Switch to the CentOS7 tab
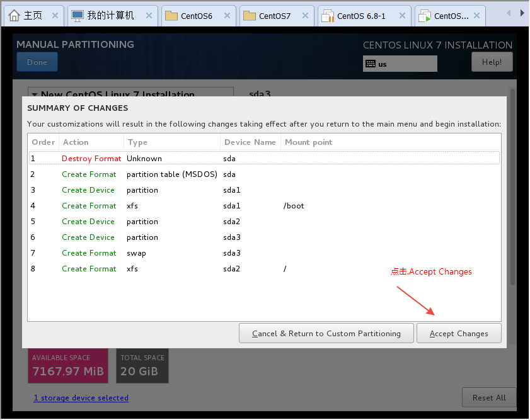 tap(277, 16)
